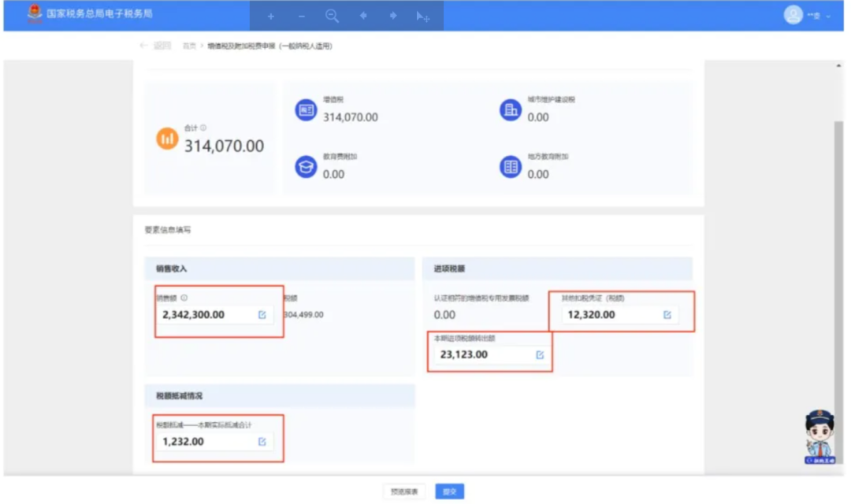The width and height of the screenshot is (851, 504).
Task: Click the edit icon in the 1,232.00 field
Action: [x=262, y=442]
